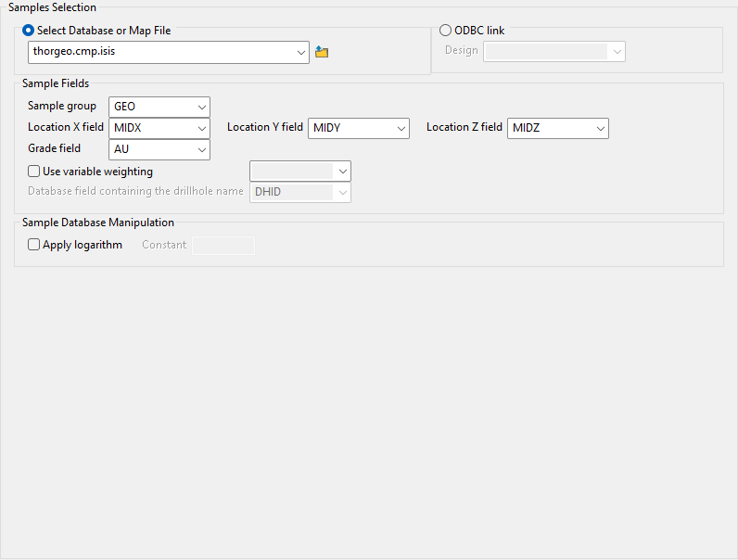Click the 'Location Y field' label

(265, 127)
